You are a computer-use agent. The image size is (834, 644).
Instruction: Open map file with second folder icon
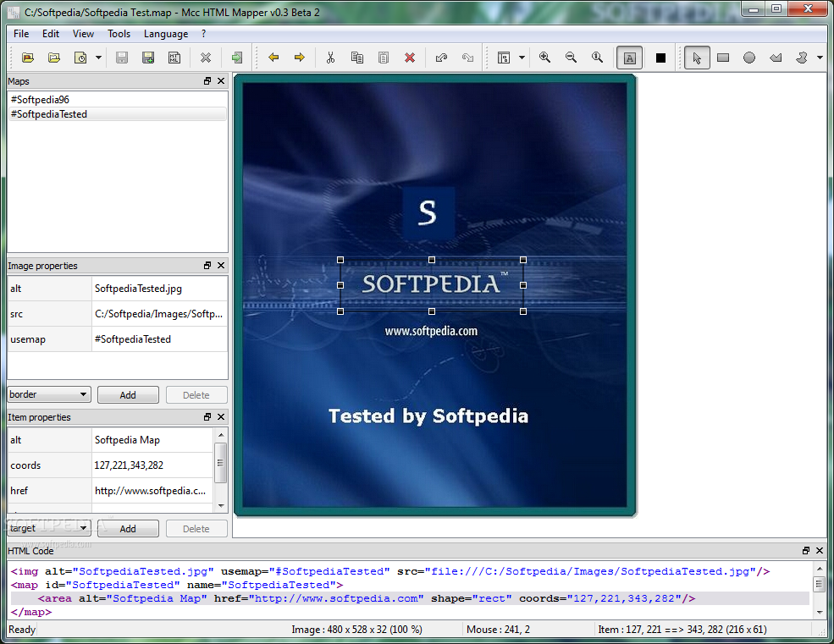tap(53, 58)
